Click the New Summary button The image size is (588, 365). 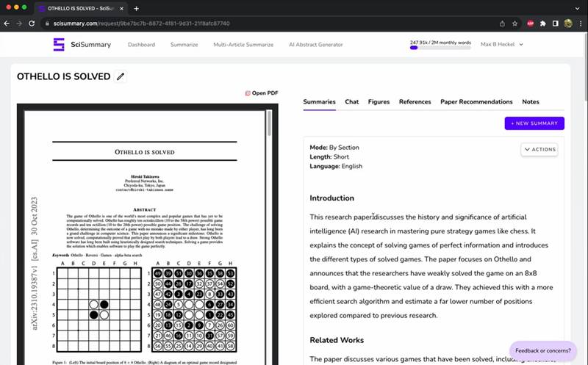(534, 123)
